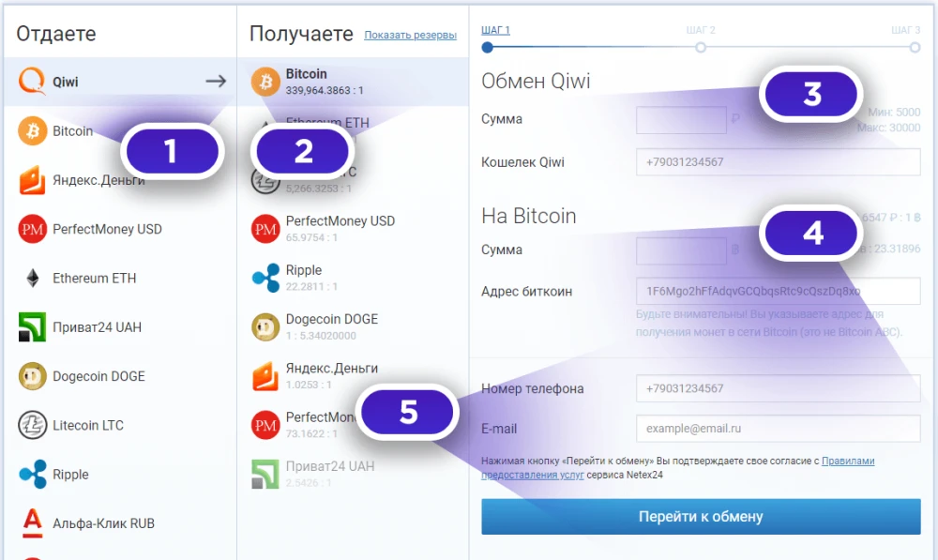Click the arrow icon next to Qiwi

(x=216, y=81)
